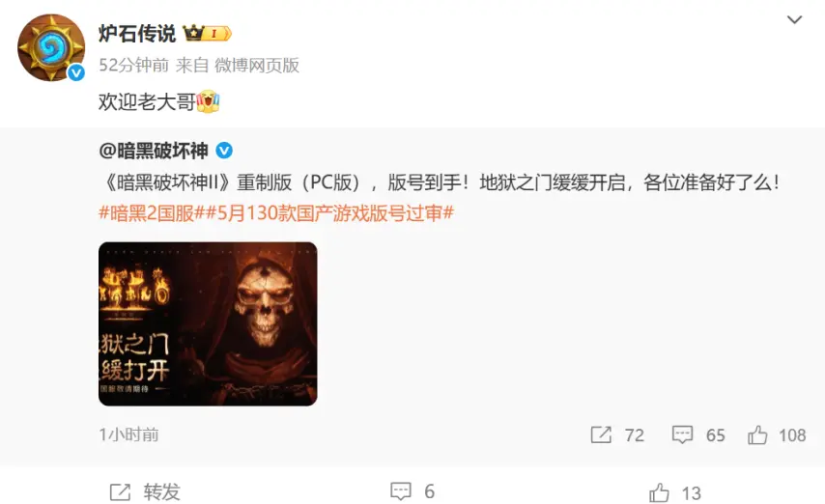Click the 炉石传说 username
The width and height of the screenshot is (825, 504).
[x=137, y=34]
